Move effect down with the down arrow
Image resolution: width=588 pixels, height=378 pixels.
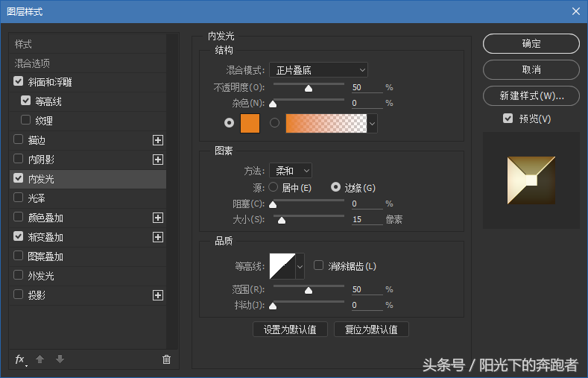(x=60, y=359)
